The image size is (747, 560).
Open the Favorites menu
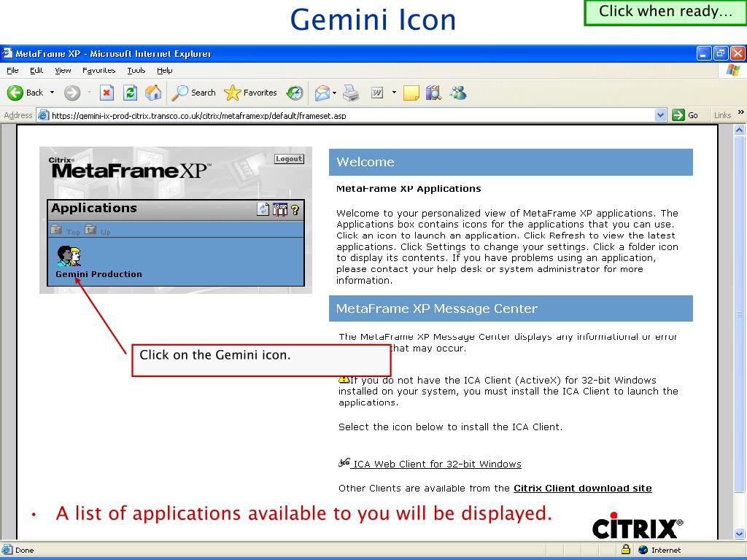coord(98,71)
